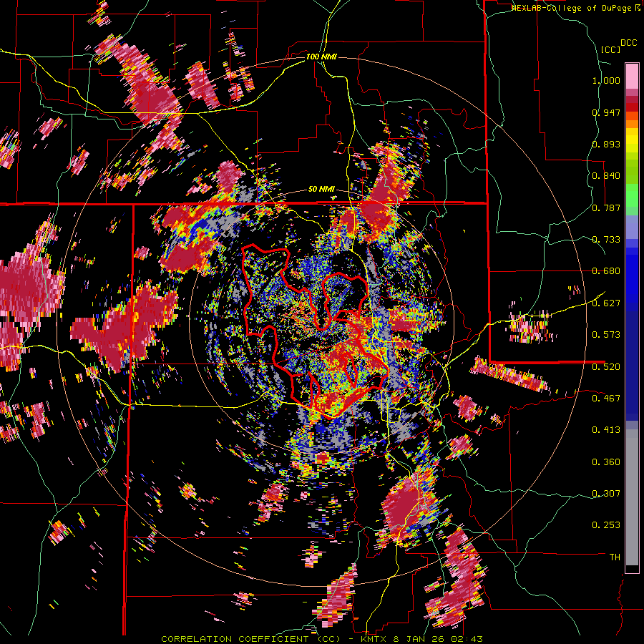This screenshot has height=644, width=644.
Task: Click the 0.680 legend value
Action: 606,271
